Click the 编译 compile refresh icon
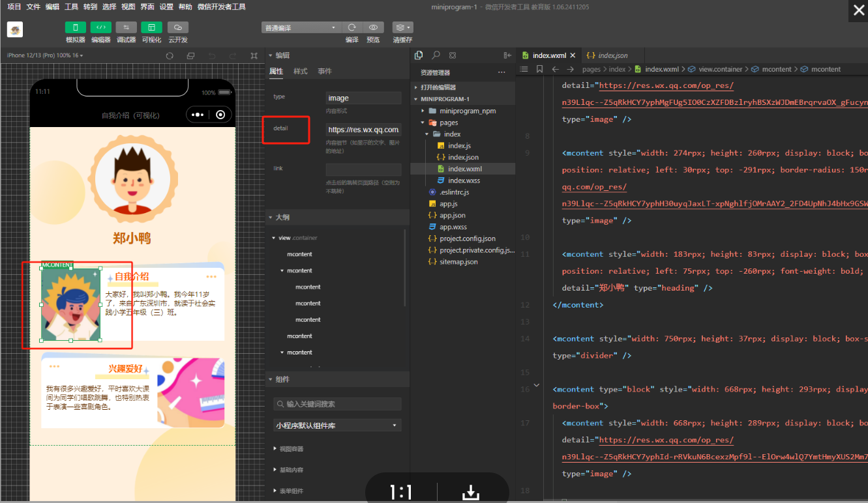The image size is (868, 503). click(x=352, y=27)
